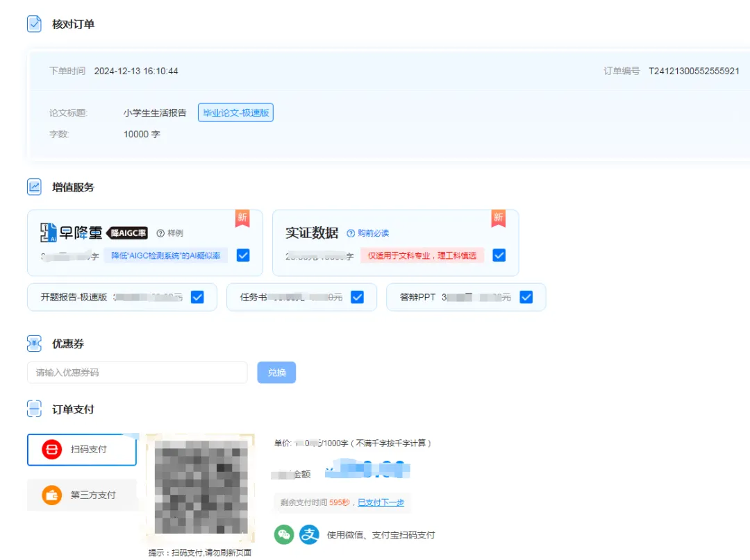The height and width of the screenshot is (560, 750).
Task: Click the red 新 ribbon on 早降重 card
Action: [242, 219]
